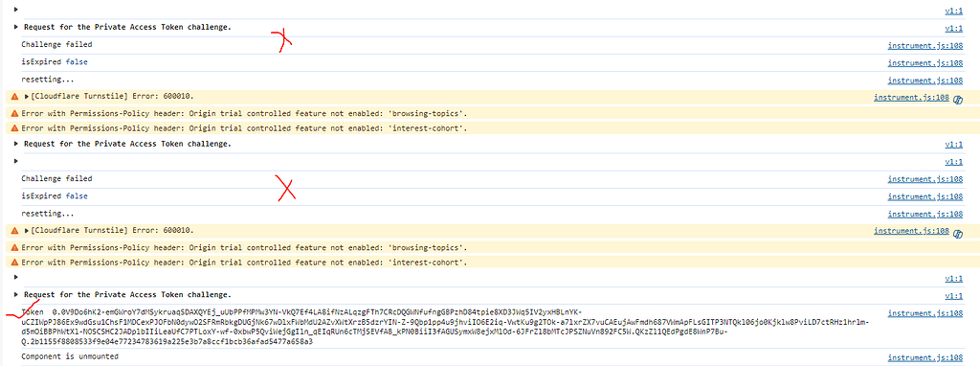Open instrument.js:108 link beside Component is unmounted
The image size is (980, 366).
[925, 358]
